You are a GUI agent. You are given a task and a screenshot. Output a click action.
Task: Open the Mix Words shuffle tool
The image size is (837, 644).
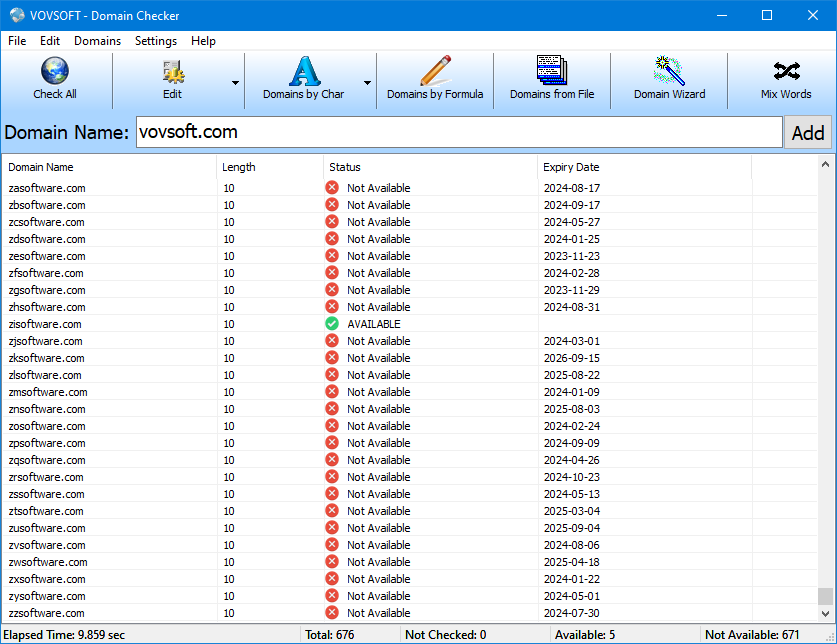786,80
